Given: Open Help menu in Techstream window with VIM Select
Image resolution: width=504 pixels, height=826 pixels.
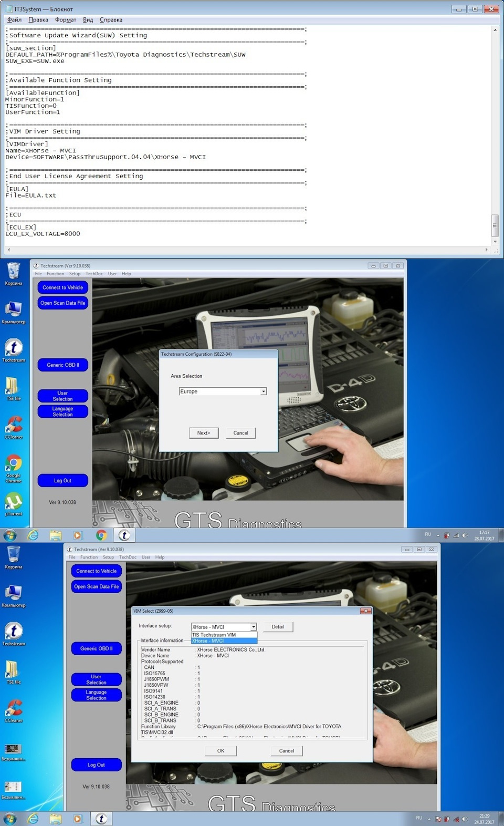Looking at the screenshot, I should [x=160, y=557].
